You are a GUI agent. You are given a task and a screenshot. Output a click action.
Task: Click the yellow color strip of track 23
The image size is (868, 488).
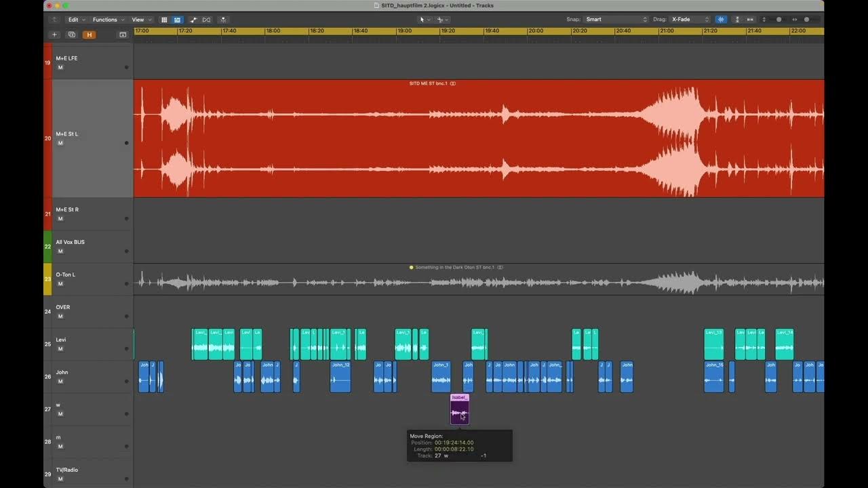[x=47, y=279]
